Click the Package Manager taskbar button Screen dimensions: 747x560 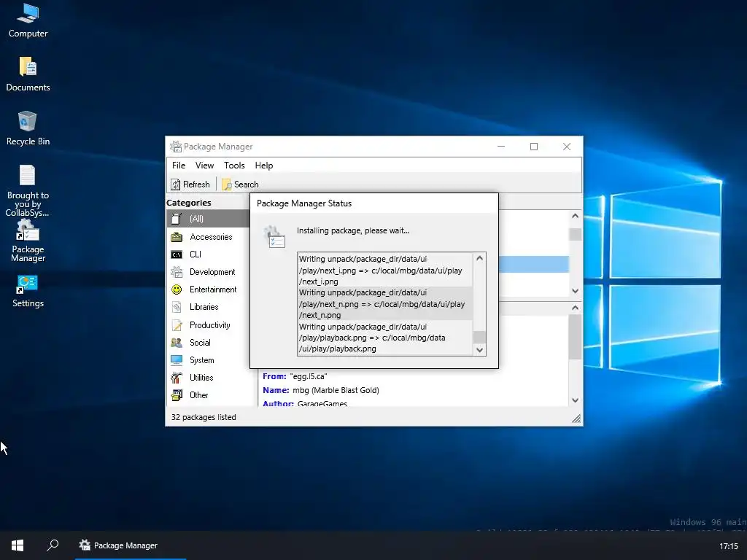point(131,545)
